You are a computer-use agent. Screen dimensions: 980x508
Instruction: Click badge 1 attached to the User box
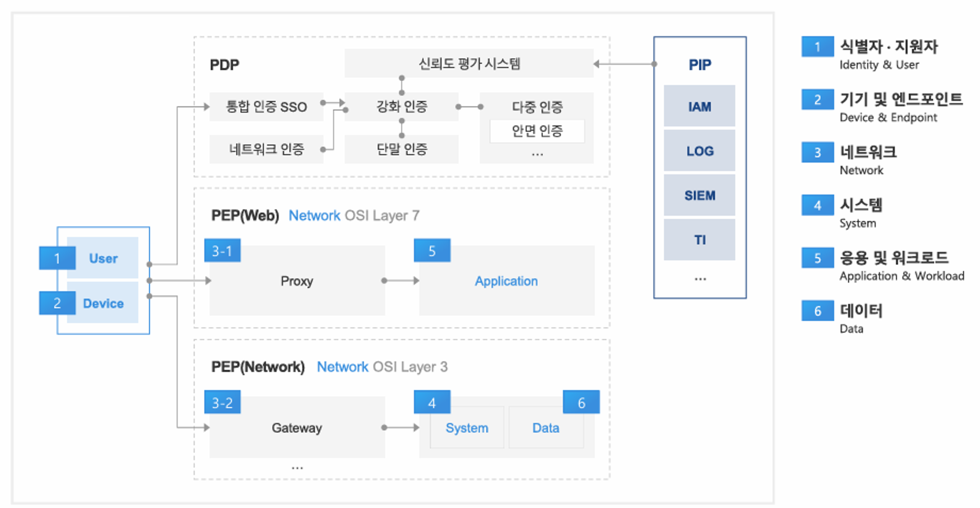pos(57,258)
